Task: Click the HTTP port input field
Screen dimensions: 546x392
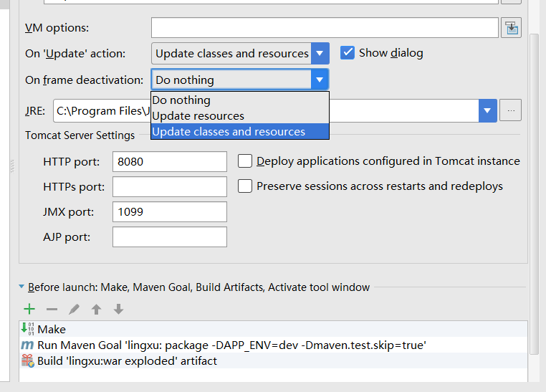Action: (170, 162)
